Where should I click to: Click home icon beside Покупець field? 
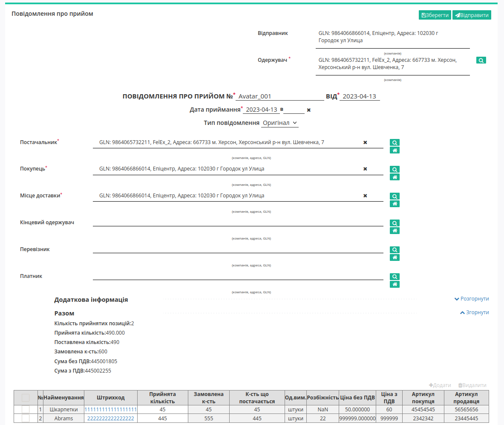point(395,177)
